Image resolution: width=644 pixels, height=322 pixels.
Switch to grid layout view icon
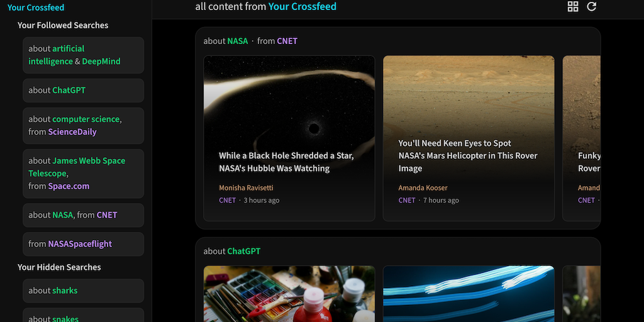572,6
